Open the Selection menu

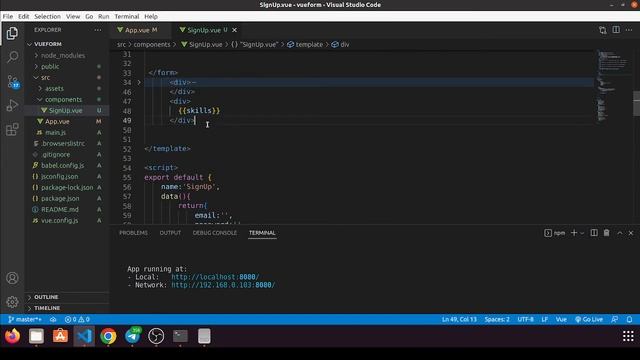point(47,16)
